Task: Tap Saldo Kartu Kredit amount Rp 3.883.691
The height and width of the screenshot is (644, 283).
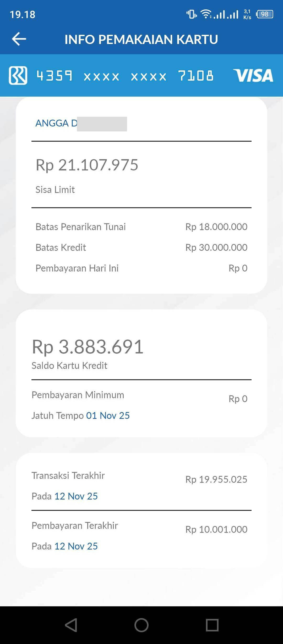Action: (x=88, y=347)
